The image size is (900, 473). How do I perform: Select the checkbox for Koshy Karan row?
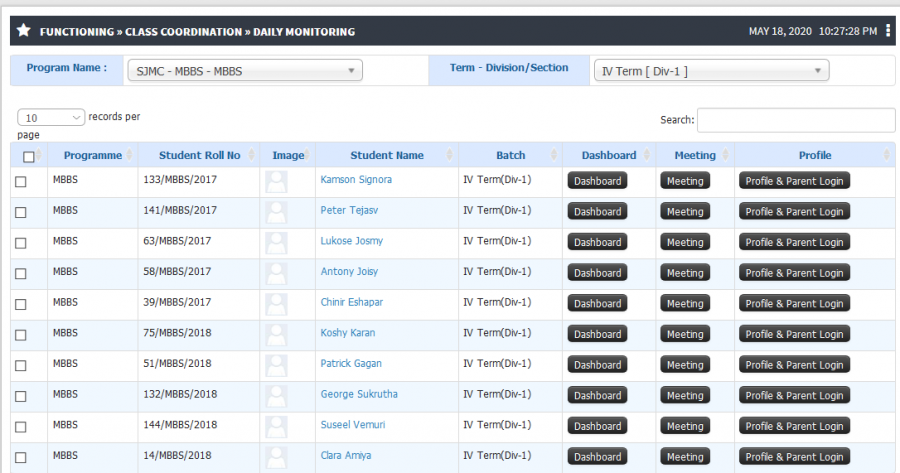tap(21, 335)
